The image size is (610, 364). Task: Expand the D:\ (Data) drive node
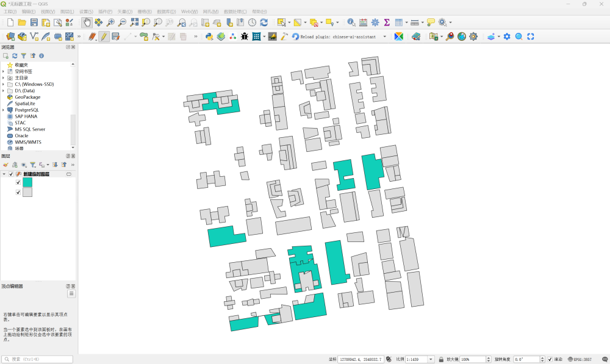pyautogui.click(x=3, y=91)
